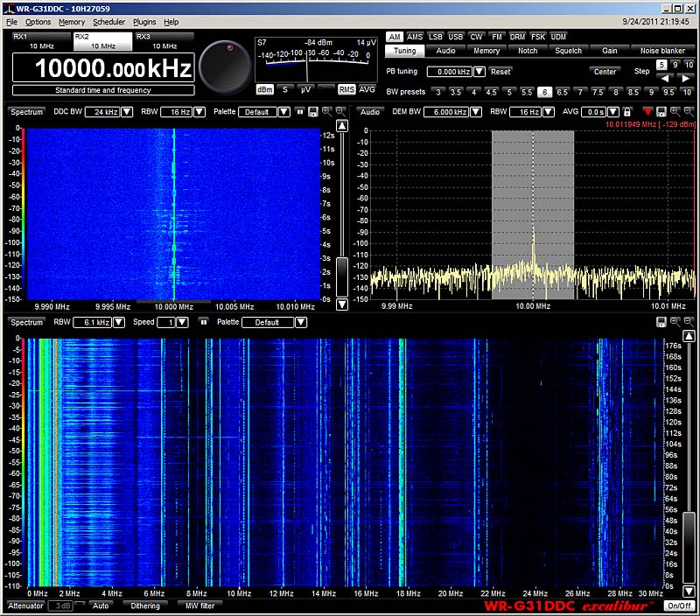Image resolution: width=700 pixels, height=616 pixels.
Task: Save the audio spectrum with disk icon
Action: (661, 112)
